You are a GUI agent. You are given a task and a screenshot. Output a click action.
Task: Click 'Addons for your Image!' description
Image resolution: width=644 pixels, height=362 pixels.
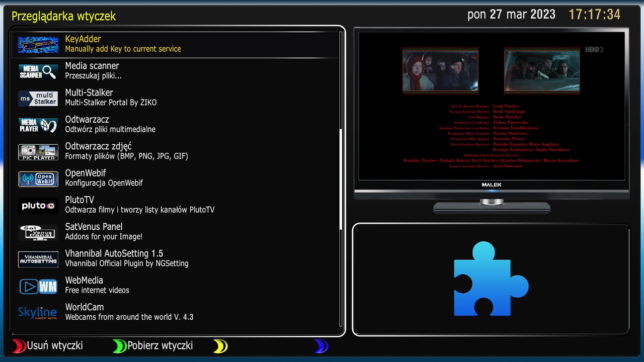[104, 236]
